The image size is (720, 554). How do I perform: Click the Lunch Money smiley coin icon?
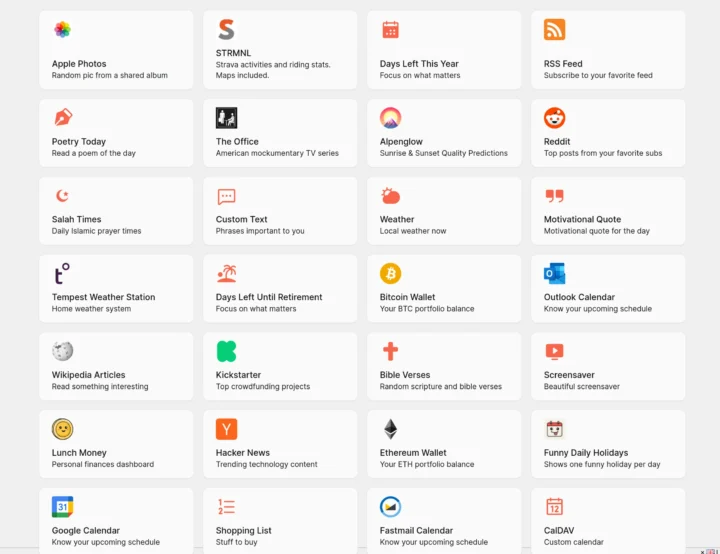pos(62,429)
